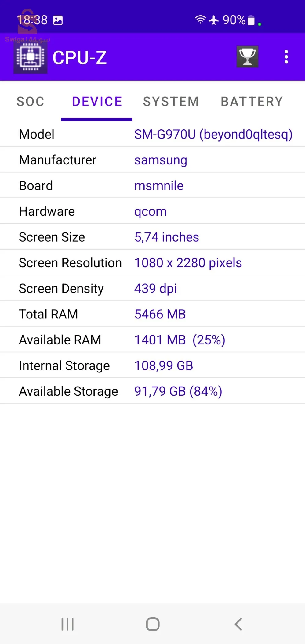Image resolution: width=305 pixels, height=644 pixels.
Task: Tap the samsung Manufacturer value
Action: tap(161, 160)
